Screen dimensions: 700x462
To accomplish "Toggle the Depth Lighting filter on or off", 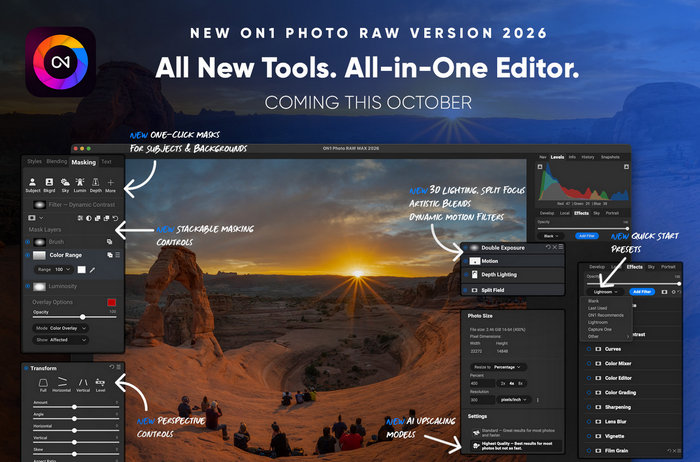I will pos(465,275).
